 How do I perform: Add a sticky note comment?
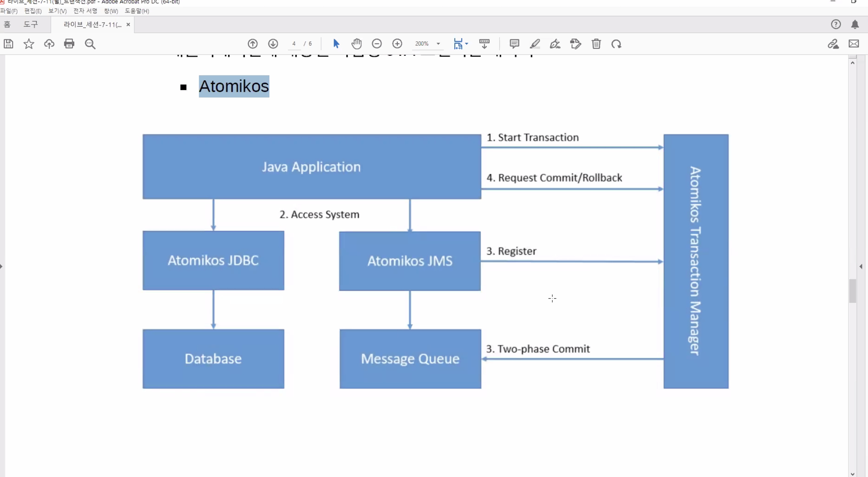click(x=514, y=44)
